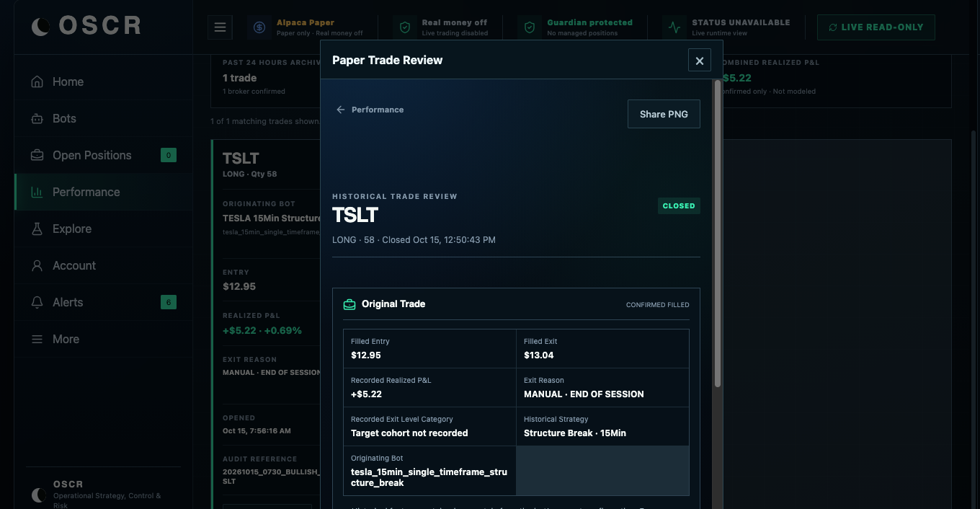Click CONFIRMED FILLED label
Screen dimensions: 980x509
(657, 305)
